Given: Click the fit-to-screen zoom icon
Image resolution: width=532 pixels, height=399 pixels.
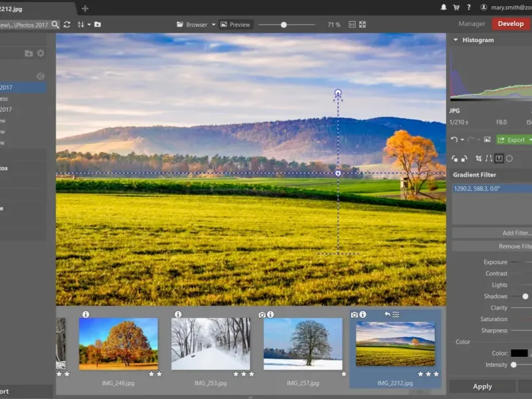Looking at the screenshot, I should [x=362, y=25].
